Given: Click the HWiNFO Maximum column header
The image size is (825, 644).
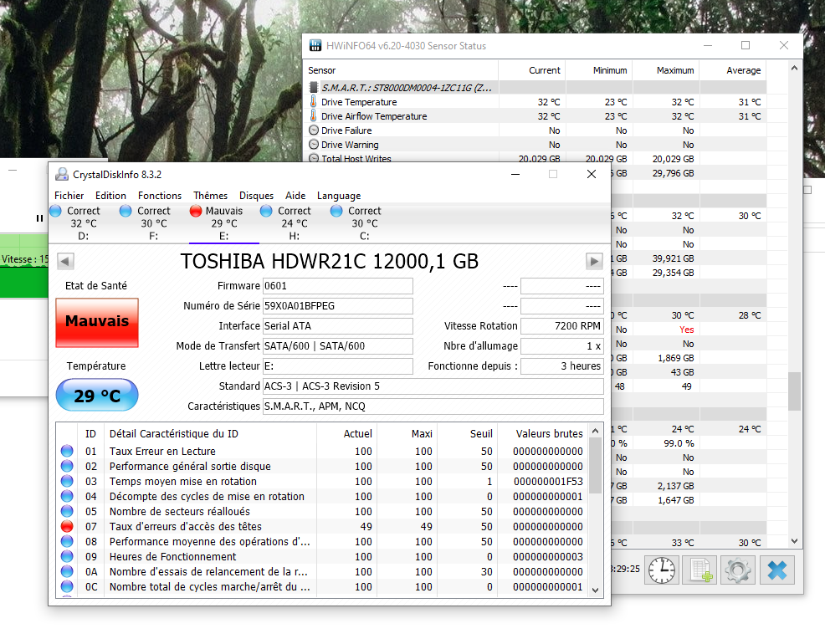Looking at the screenshot, I should tap(666, 70).
